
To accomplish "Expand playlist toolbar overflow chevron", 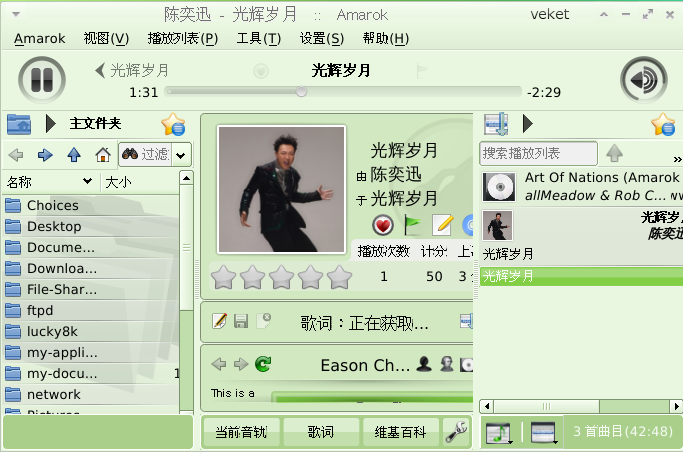I will pyautogui.click(x=677, y=159).
